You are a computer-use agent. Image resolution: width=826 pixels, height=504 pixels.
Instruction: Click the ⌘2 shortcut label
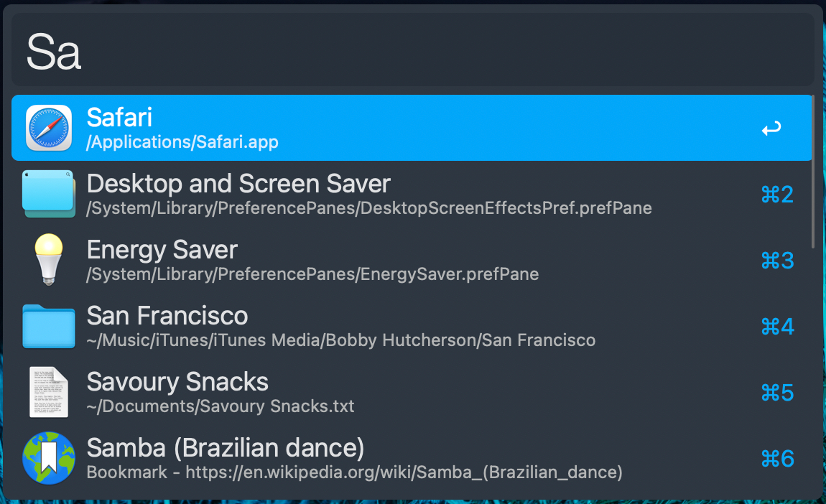[x=777, y=195]
